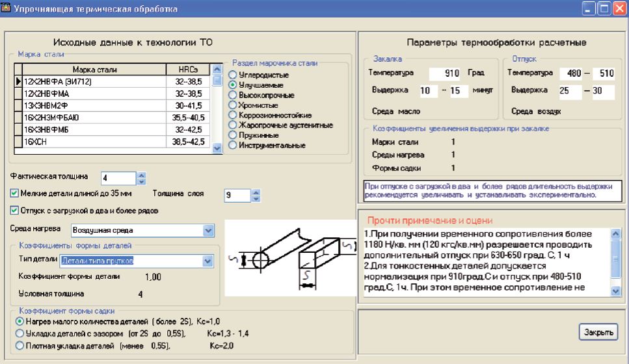Click the Закалка temperature field showing 910
The width and height of the screenshot is (629, 364).
pos(444,73)
